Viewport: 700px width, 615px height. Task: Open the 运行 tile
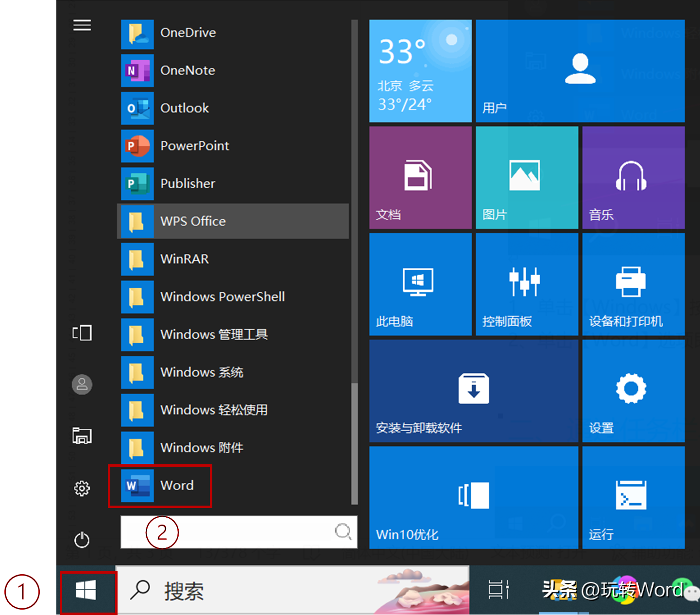click(x=633, y=498)
